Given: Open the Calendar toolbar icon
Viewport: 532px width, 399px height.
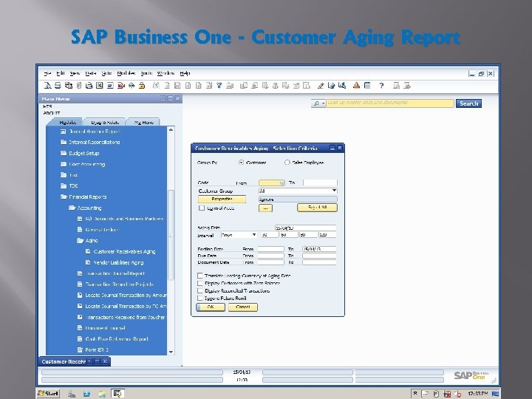Looking at the screenshot, I should (367, 86).
